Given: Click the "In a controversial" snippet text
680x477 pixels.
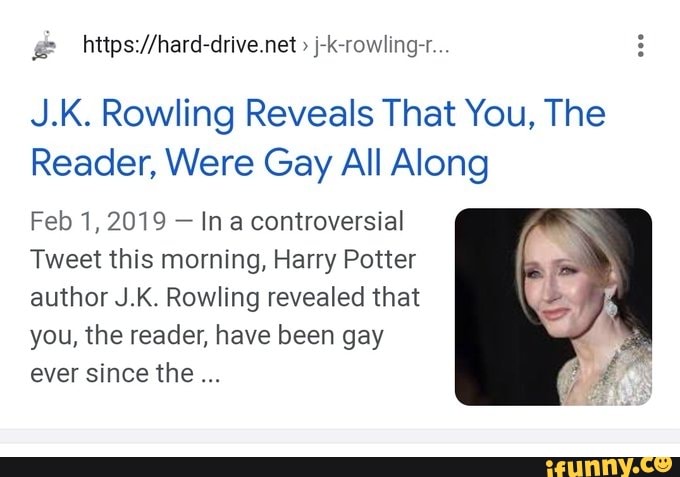Looking at the screenshot, I should coord(302,221).
